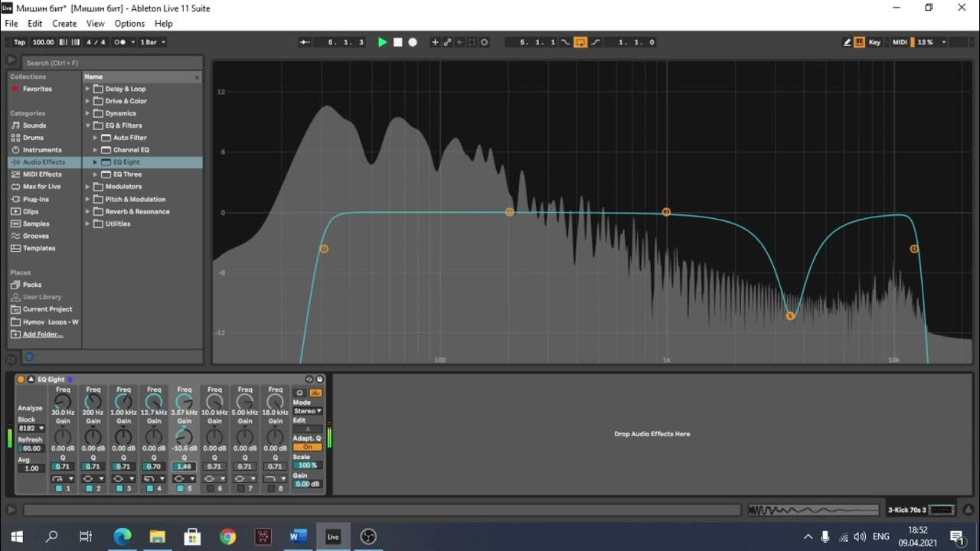Select the Clips category

coord(31,211)
